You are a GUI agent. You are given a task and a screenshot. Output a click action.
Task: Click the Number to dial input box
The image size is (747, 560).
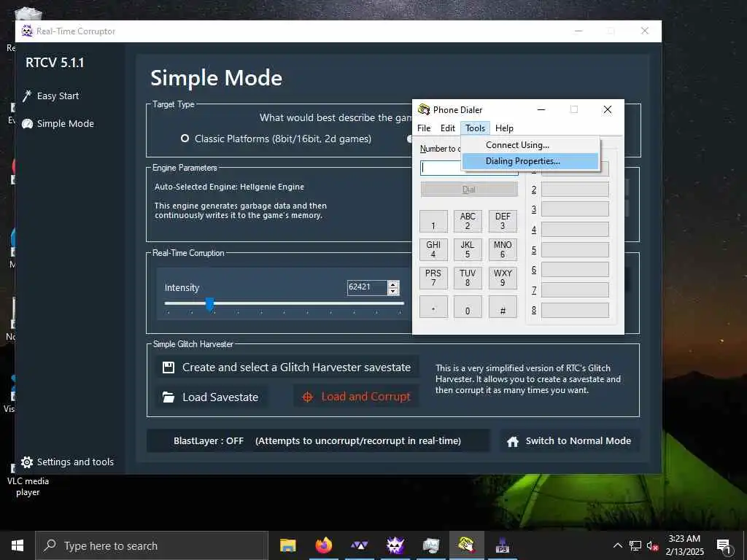point(441,168)
